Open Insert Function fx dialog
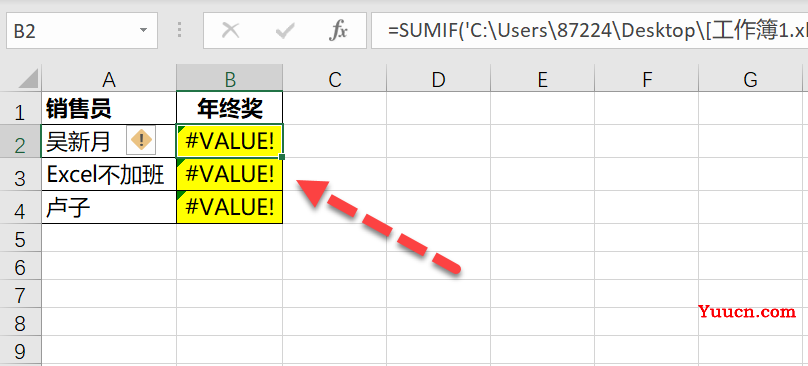 point(338,31)
